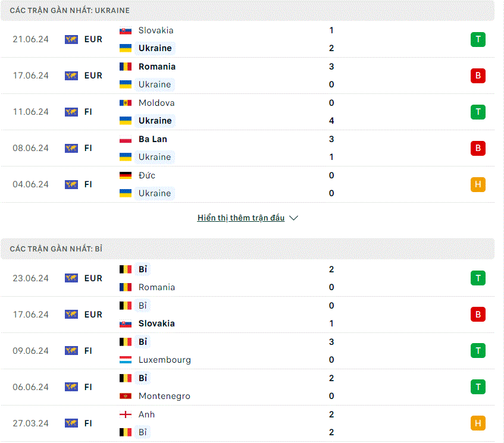Select the highlighted Ukraine name in the Moldova match
Viewport: 504px width, 443px height.
(x=155, y=121)
